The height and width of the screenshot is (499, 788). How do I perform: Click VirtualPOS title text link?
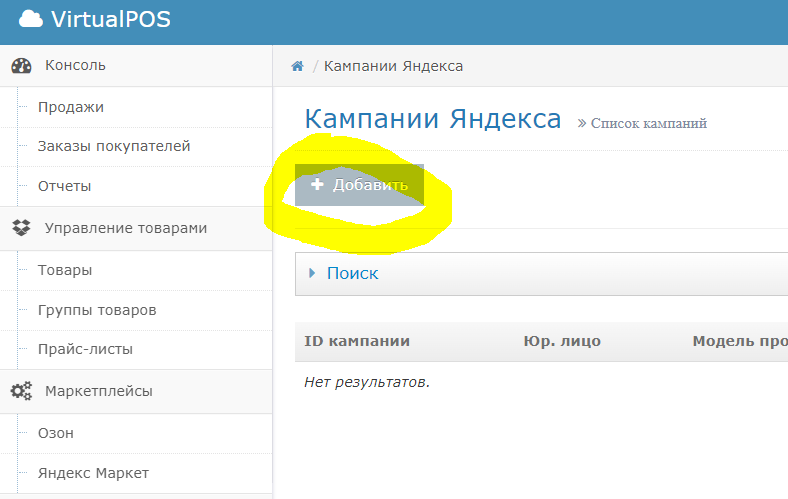[x=111, y=19]
